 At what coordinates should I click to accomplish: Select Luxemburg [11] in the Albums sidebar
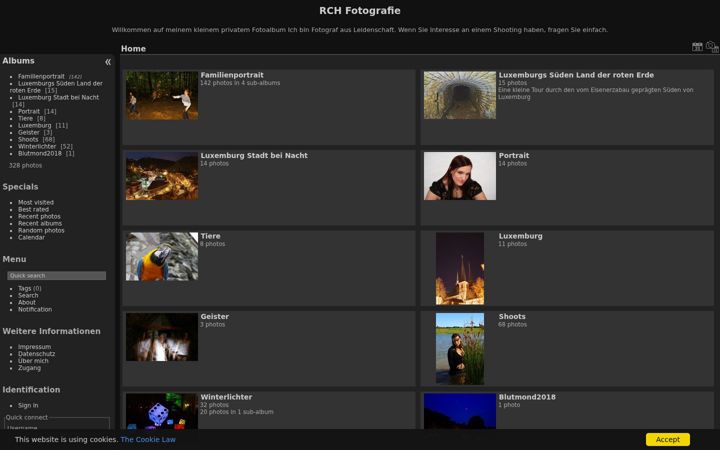tap(34, 125)
